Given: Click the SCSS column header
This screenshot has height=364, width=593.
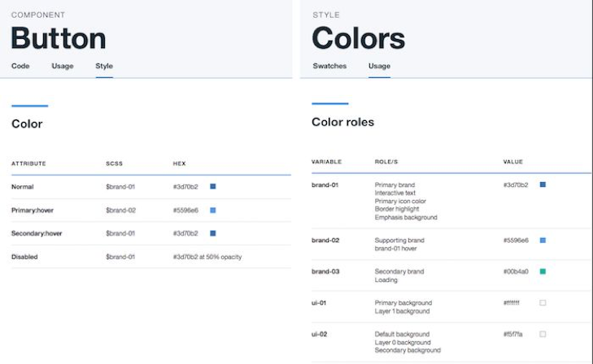Looking at the screenshot, I should pyautogui.click(x=114, y=164).
